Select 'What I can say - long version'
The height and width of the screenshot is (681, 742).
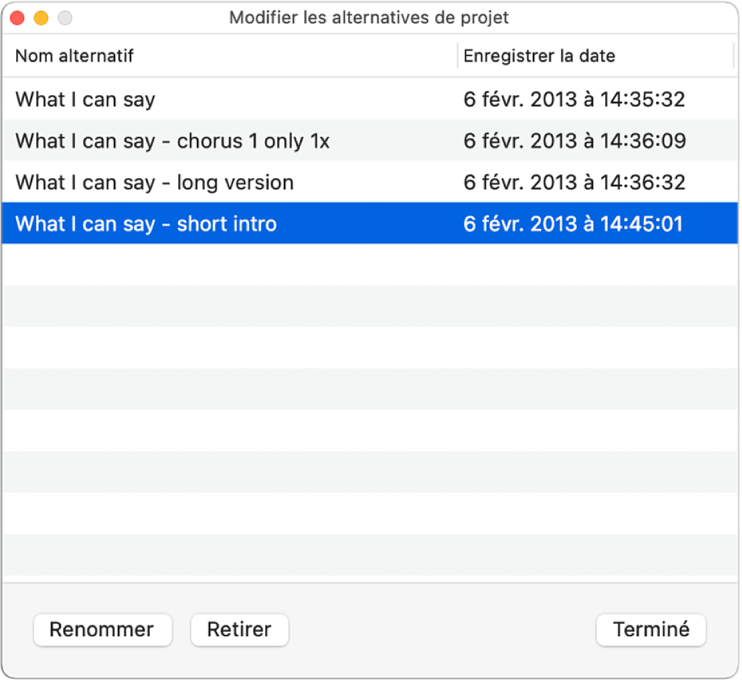pyautogui.click(x=370, y=182)
